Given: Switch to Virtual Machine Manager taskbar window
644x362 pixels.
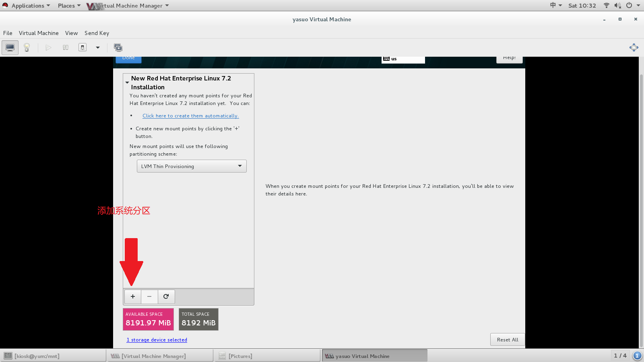Looking at the screenshot, I should coord(160,356).
